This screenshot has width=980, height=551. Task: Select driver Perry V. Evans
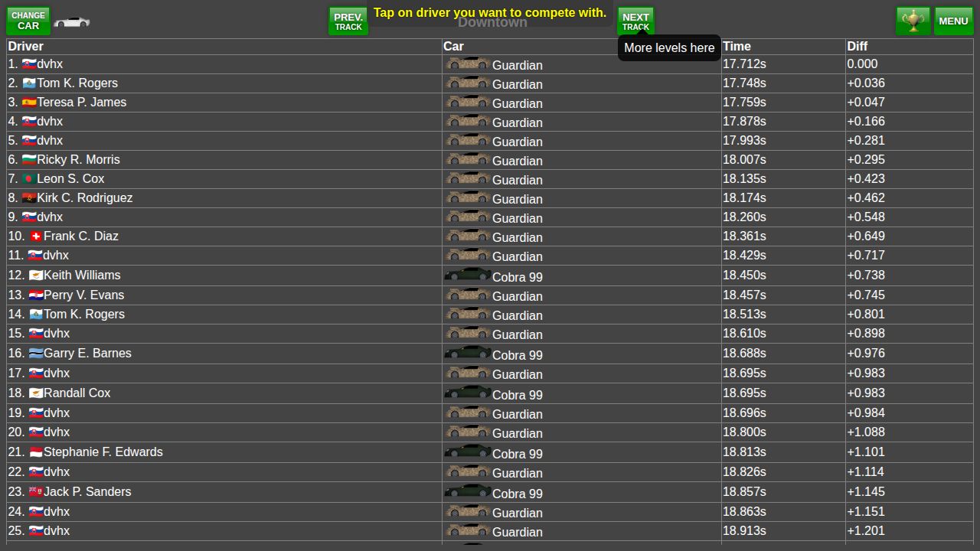click(83, 295)
